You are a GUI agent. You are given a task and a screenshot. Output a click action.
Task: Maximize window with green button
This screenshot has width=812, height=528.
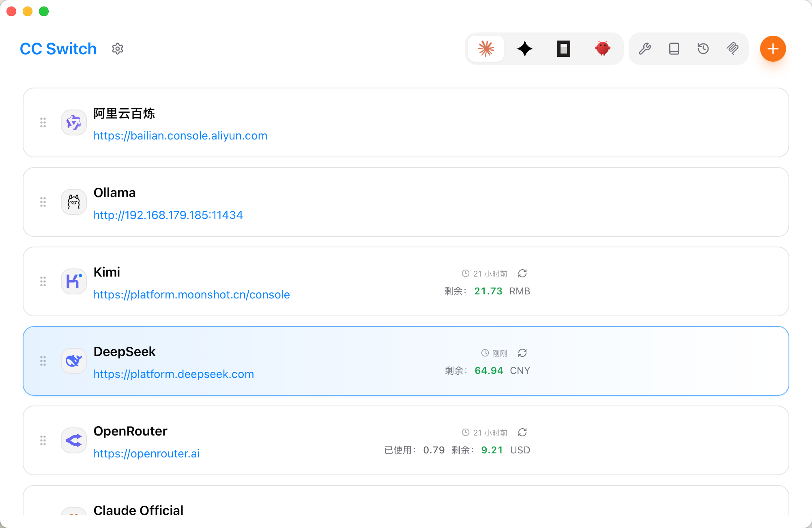click(x=44, y=11)
